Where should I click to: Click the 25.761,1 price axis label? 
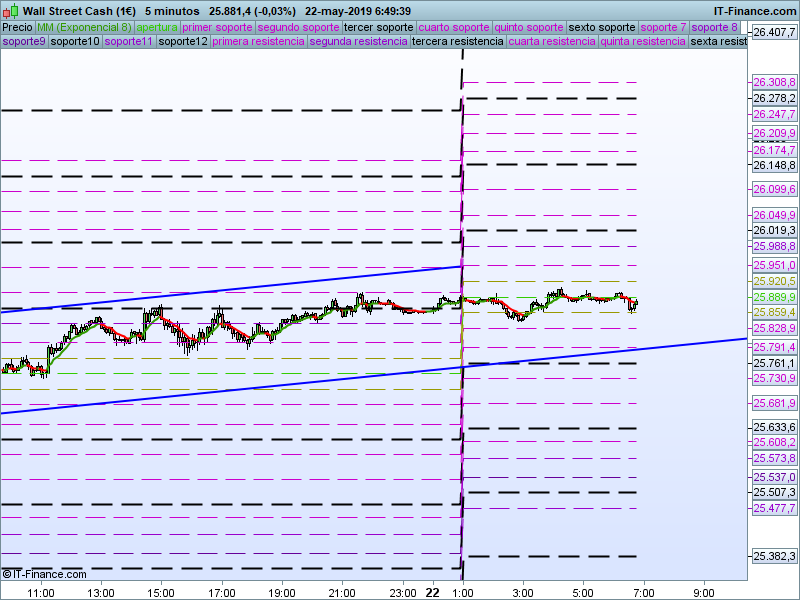774,363
